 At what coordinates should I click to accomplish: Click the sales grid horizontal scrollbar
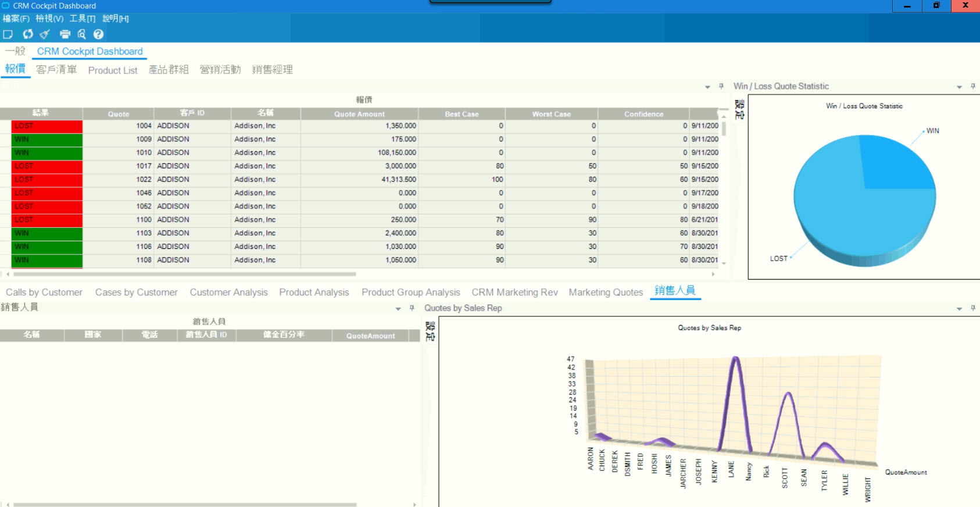[x=185, y=504]
